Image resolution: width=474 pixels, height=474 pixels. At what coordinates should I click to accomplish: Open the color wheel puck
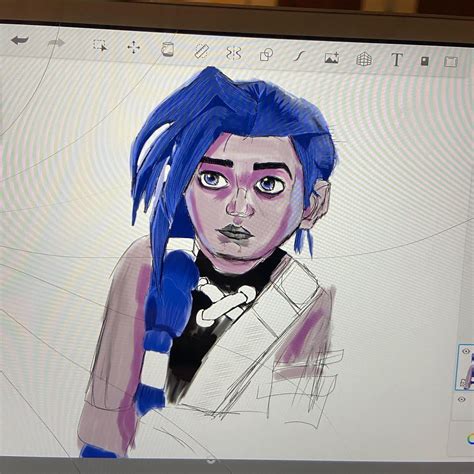pos(471,439)
